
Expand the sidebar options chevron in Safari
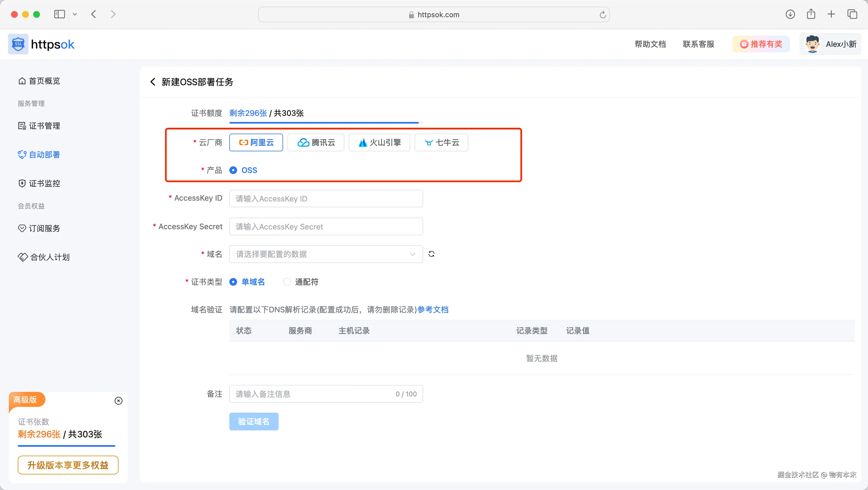[75, 14]
